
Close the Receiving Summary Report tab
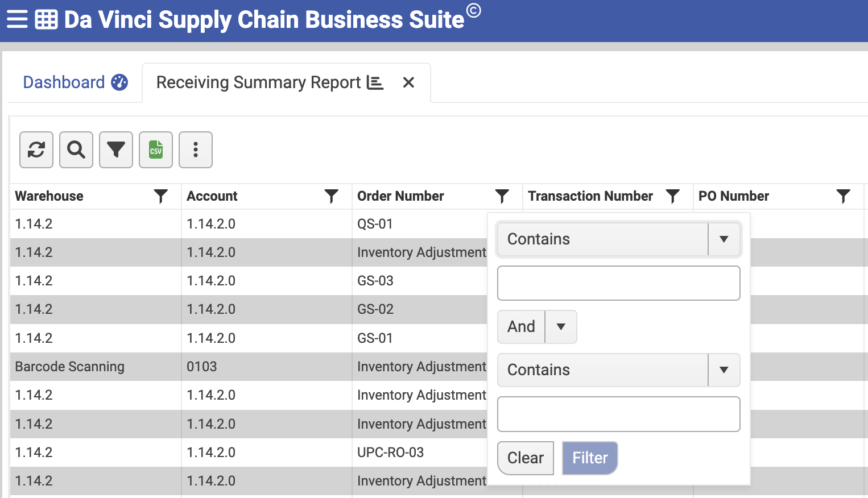tap(408, 82)
